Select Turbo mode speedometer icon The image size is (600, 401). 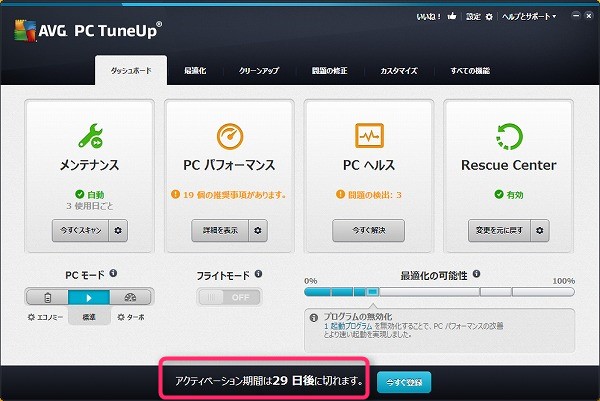tap(130, 297)
